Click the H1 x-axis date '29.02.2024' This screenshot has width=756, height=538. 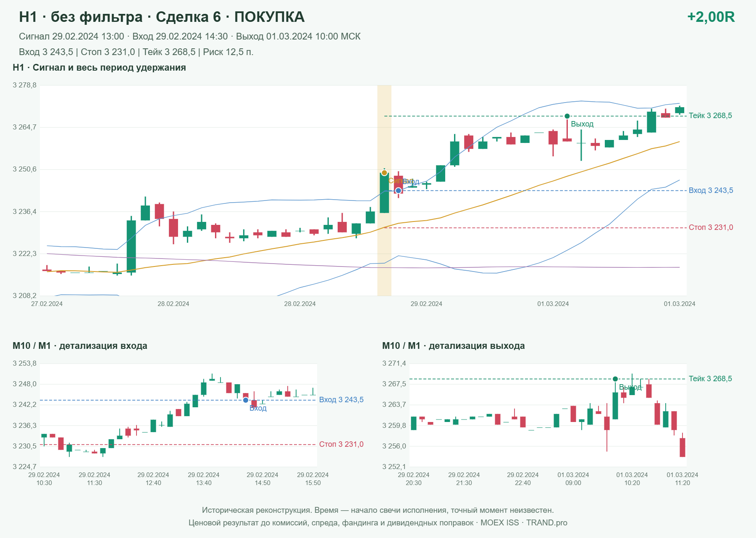point(426,304)
